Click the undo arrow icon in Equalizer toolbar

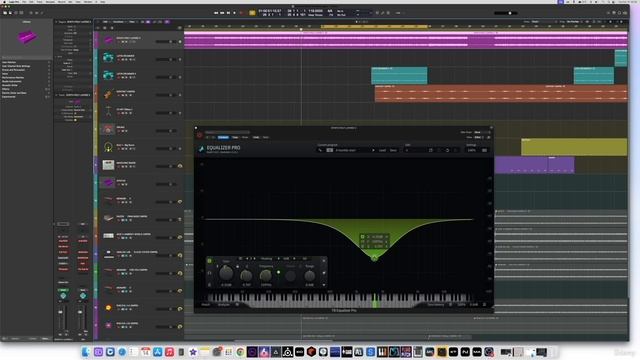[447, 150]
